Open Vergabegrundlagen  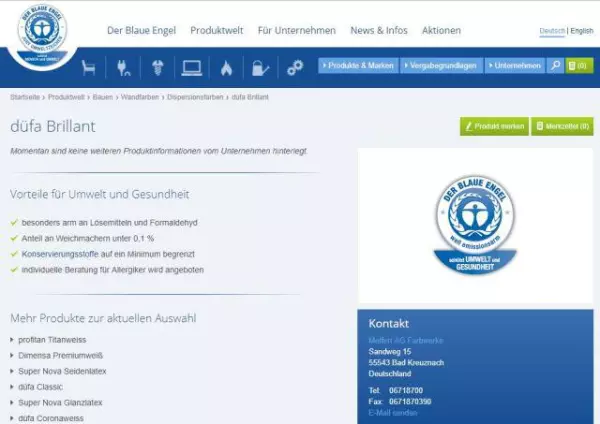click(441, 65)
